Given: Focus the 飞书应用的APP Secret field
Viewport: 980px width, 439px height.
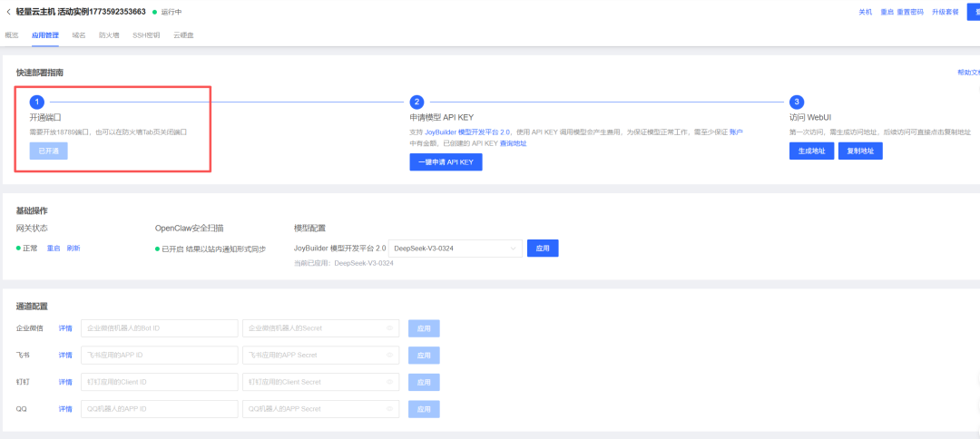Looking at the screenshot, I should [320, 355].
